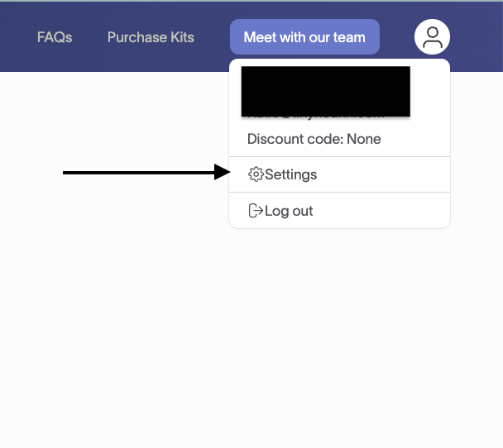
Task: Click header space between Purchase Kits and Meet button
Action: point(212,37)
